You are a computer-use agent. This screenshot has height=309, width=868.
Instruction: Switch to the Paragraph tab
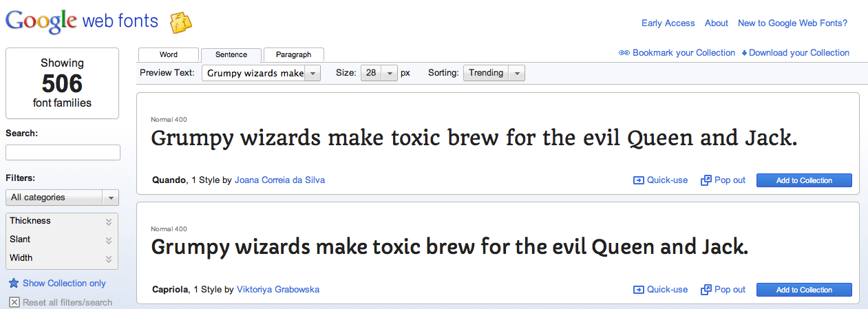(294, 55)
